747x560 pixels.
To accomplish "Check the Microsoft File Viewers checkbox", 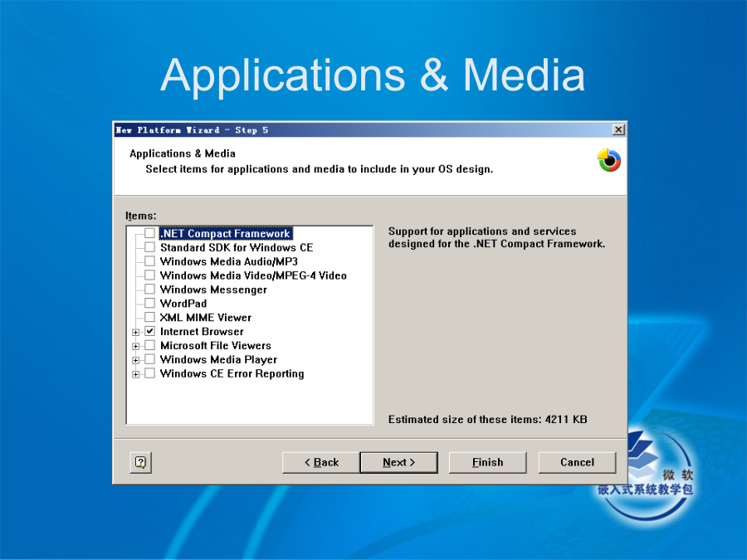I will (x=149, y=345).
